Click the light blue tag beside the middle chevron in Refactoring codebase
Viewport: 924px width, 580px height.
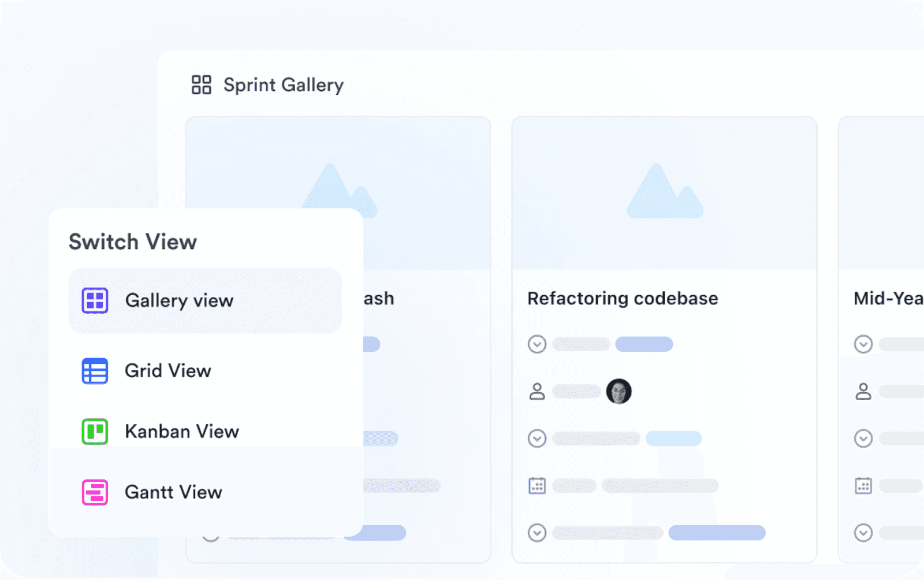(674, 438)
